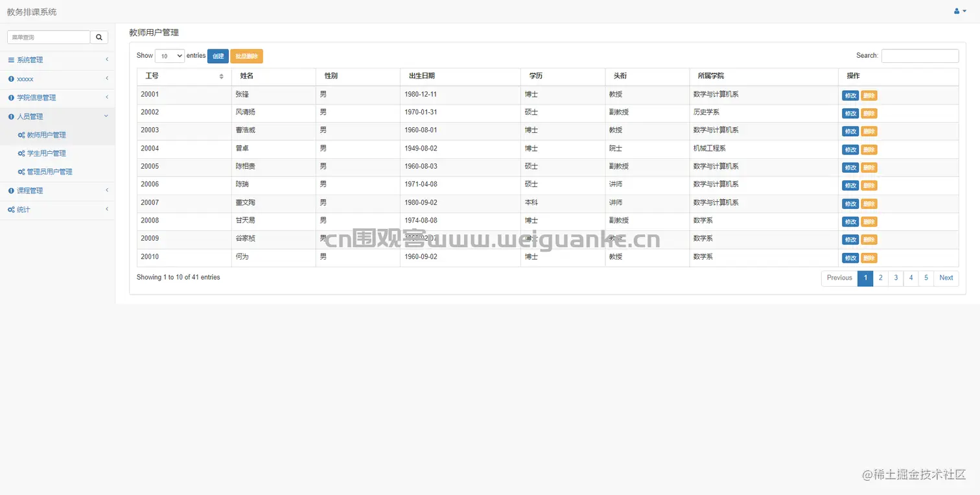Collapse the 人员管理 menu
Screen dimensions: 980x495
point(57,116)
